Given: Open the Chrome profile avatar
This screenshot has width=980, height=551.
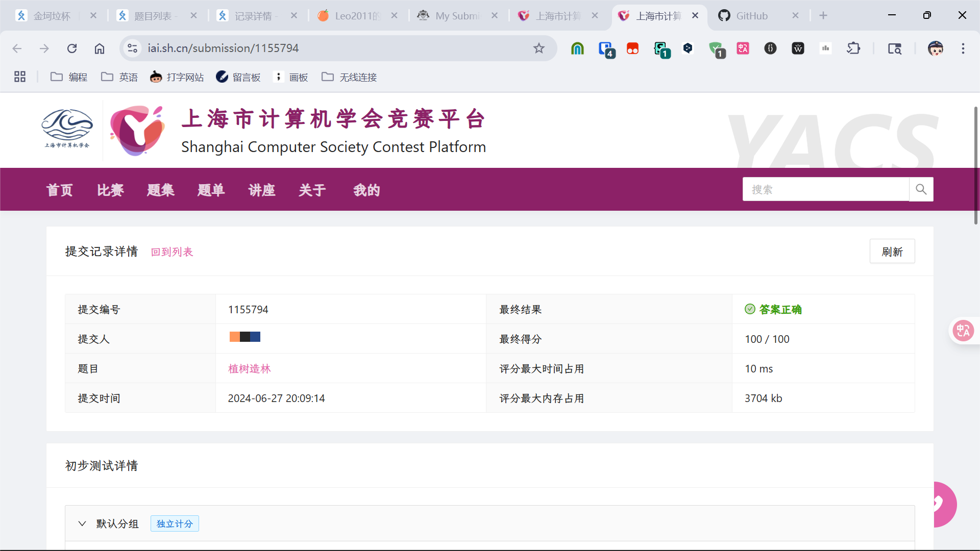Looking at the screenshot, I should (936, 48).
